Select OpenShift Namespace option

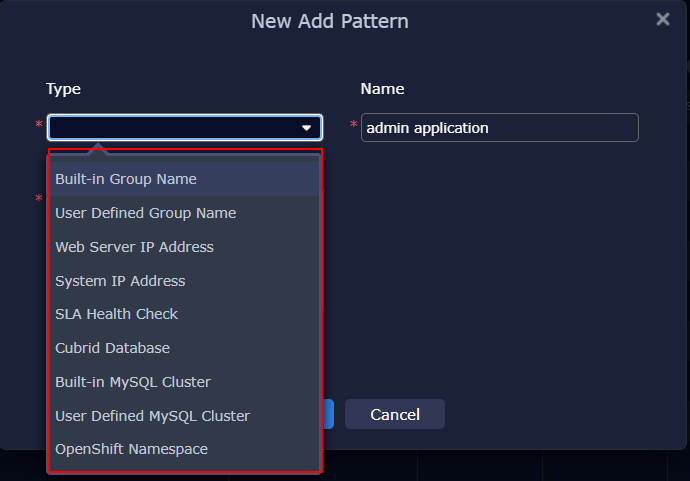[x=131, y=449]
